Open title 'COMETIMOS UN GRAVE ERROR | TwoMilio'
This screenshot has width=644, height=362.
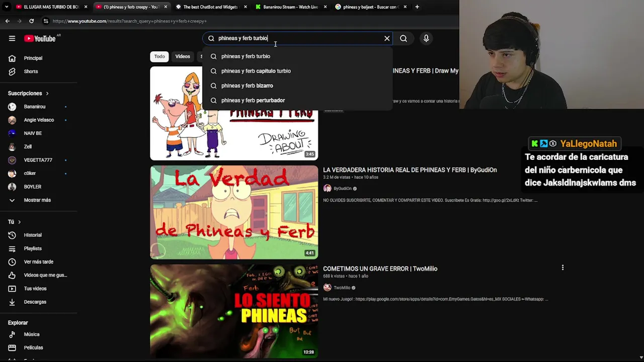[380, 269]
